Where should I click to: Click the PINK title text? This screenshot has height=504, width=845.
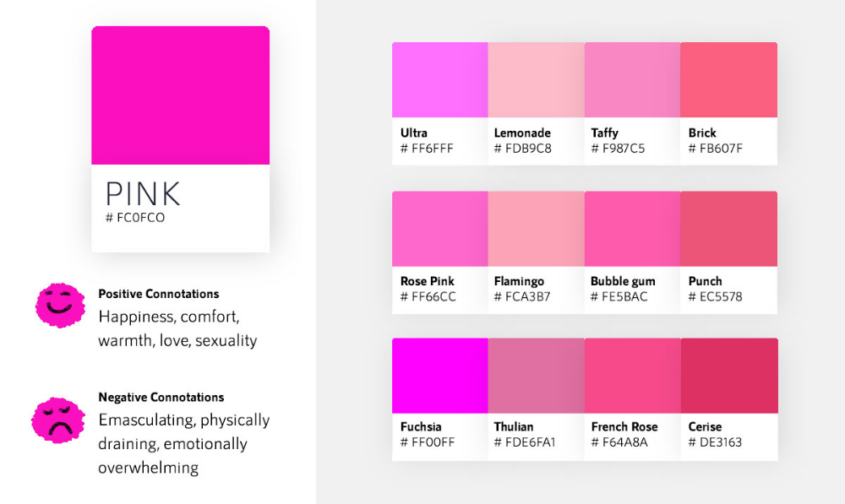coord(143,194)
